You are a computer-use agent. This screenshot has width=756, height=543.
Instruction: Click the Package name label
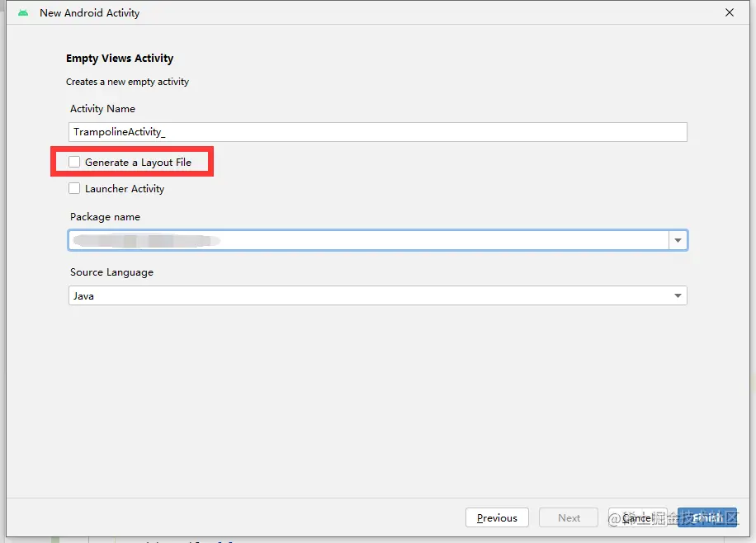pos(105,217)
